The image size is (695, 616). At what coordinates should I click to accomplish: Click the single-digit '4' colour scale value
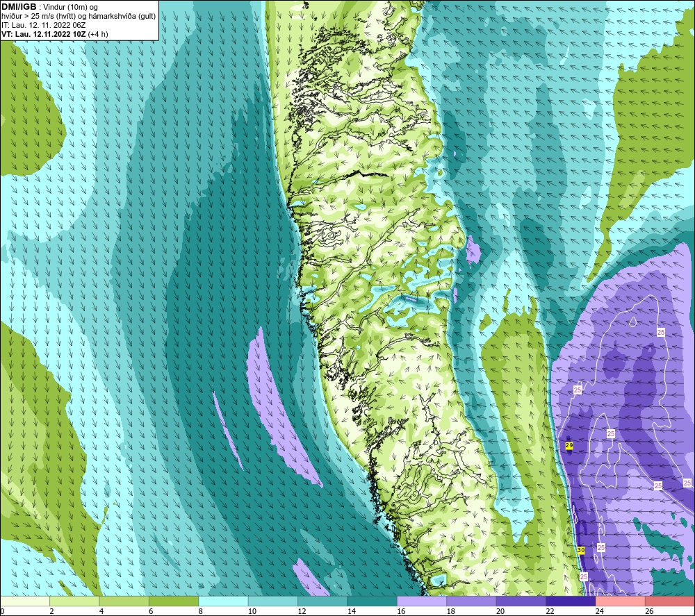coord(101,611)
